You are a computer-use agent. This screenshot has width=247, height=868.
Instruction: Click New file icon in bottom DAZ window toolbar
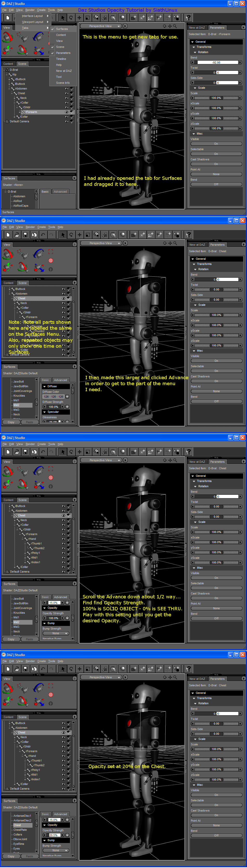(x=8, y=669)
